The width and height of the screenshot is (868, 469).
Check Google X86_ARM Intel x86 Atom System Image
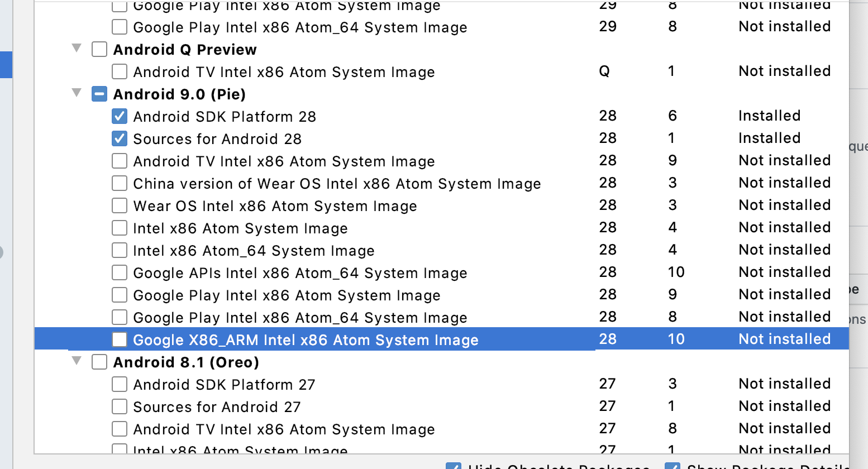point(119,339)
